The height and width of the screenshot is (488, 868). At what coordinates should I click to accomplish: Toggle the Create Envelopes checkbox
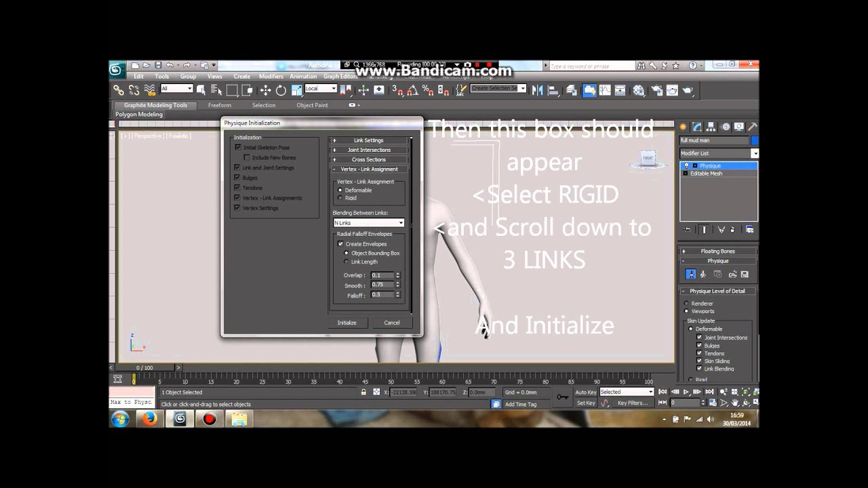click(340, 244)
